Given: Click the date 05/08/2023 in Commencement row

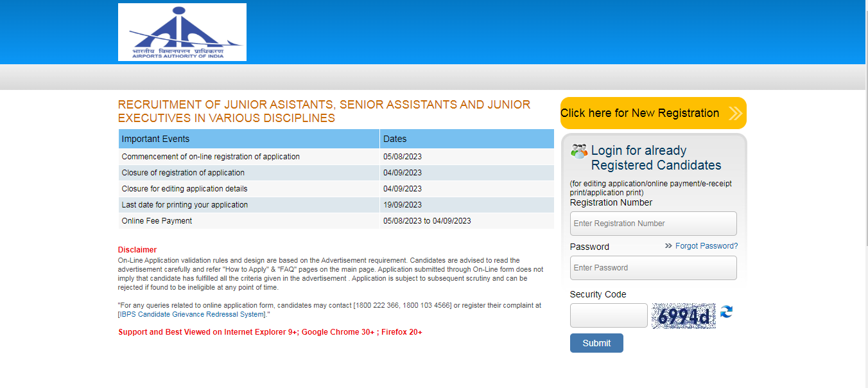Looking at the screenshot, I should (x=403, y=157).
